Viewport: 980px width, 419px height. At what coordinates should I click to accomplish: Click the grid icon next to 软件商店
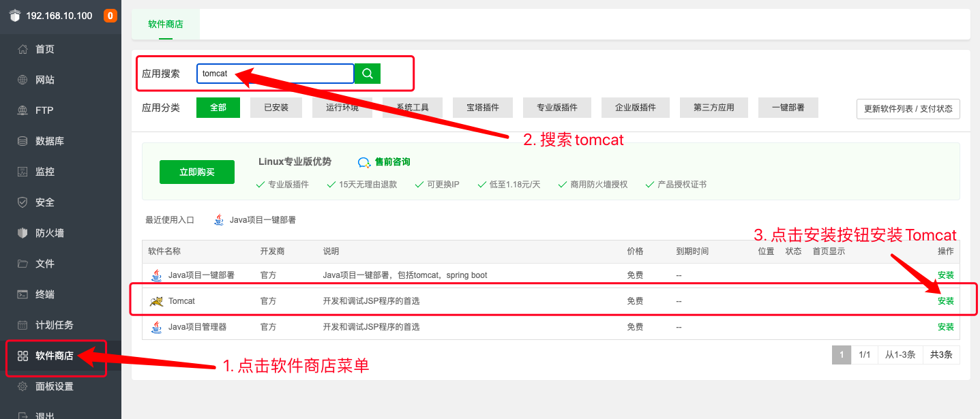click(x=23, y=356)
